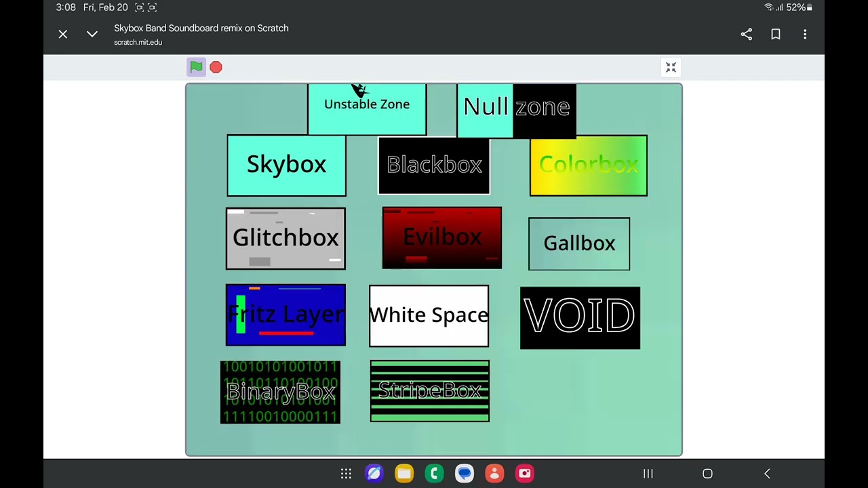Tap the Skybox soundboard button

pyautogui.click(x=286, y=165)
